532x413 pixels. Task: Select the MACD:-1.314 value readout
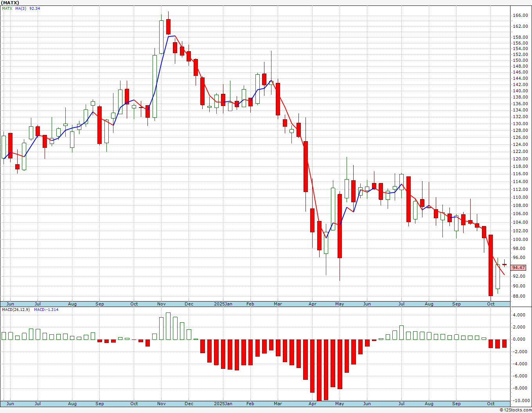[46, 309]
